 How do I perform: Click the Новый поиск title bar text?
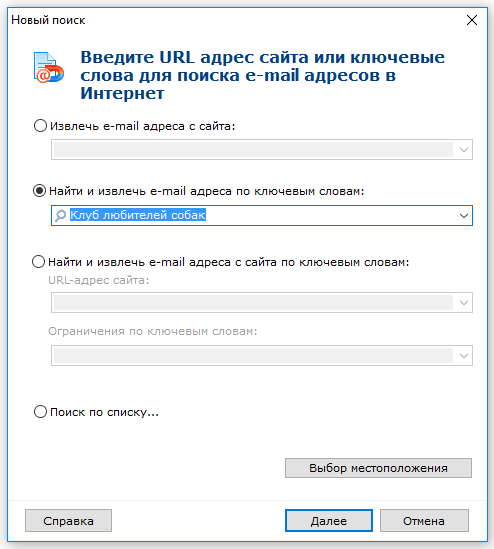[x=48, y=20]
